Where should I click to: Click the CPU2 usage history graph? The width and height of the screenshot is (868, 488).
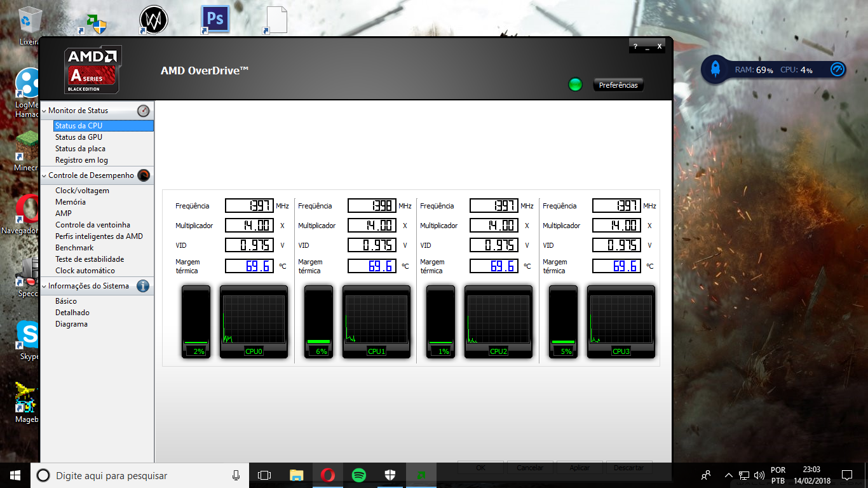(x=498, y=322)
